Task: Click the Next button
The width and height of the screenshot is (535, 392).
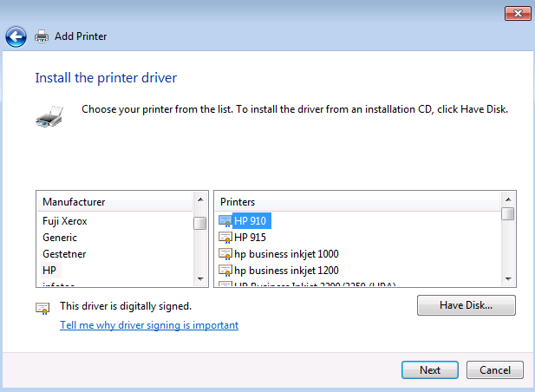Action: pyautogui.click(x=430, y=369)
